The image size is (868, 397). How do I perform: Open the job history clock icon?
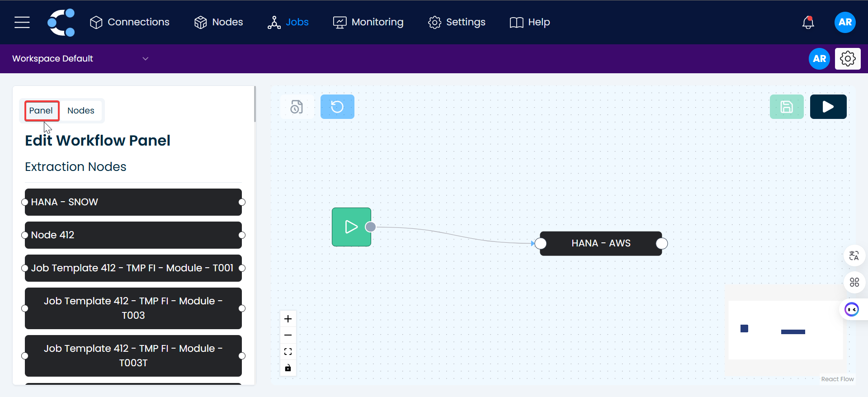click(x=297, y=107)
